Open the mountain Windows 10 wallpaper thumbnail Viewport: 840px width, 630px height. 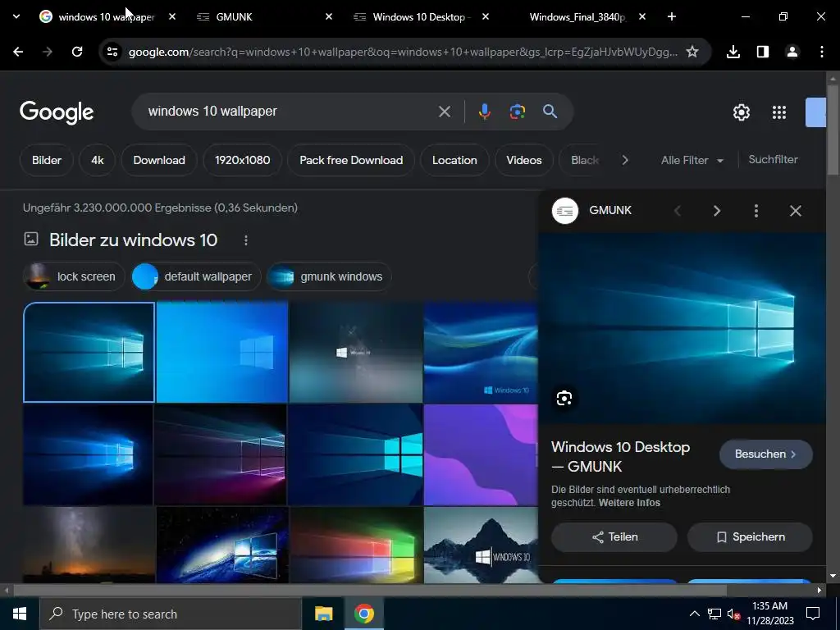tap(481, 545)
